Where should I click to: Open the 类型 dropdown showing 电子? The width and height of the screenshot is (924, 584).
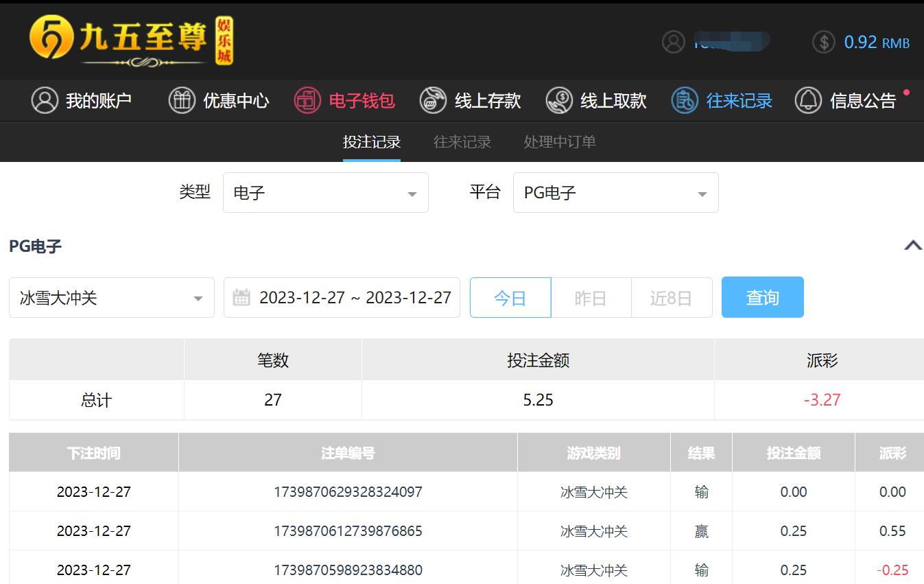coord(325,193)
